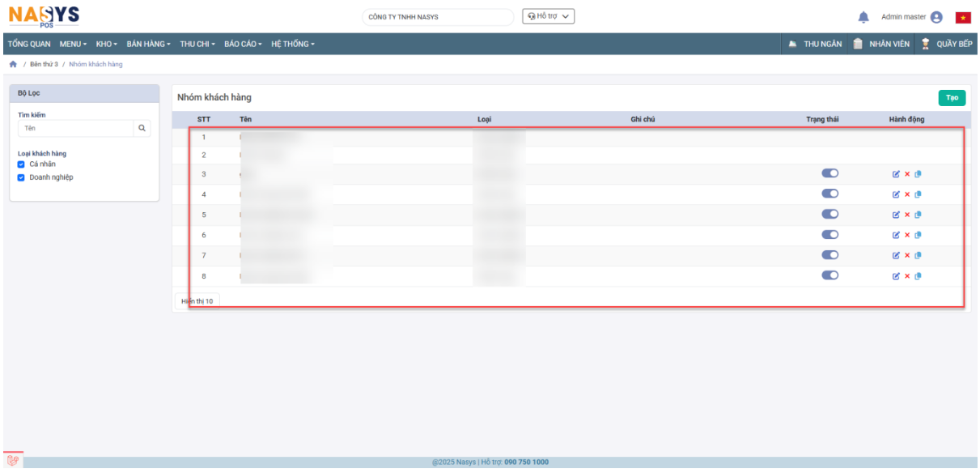Open the Hỗ trợ support dropdown

click(x=548, y=17)
